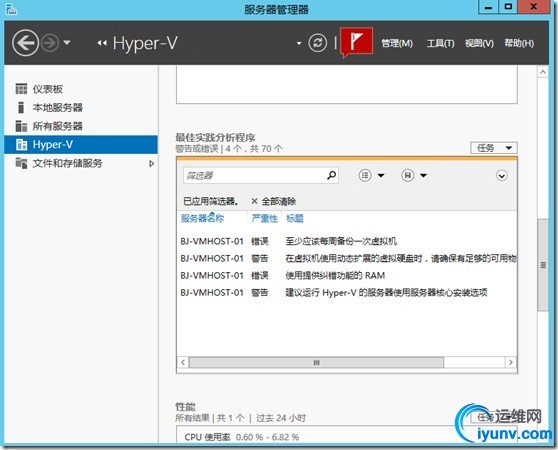Click the results list right scroll arrow
The height and width of the screenshot is (450, 558).
coord(511,362)
